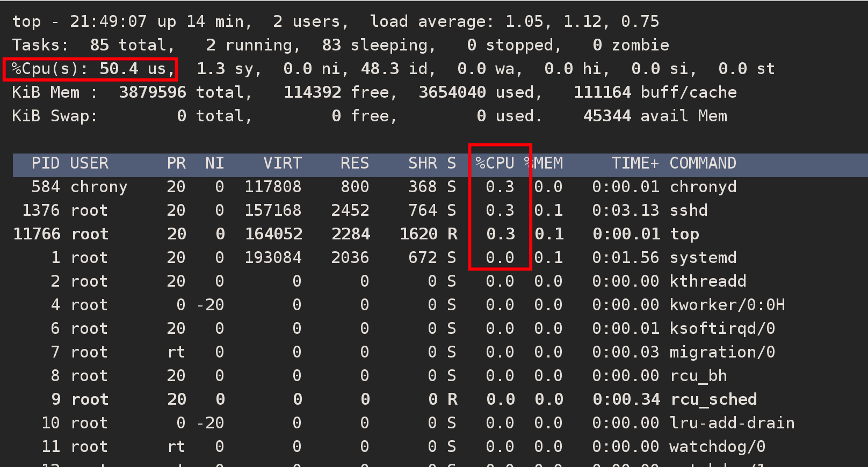Click the %MEM column header

click(x=545, y=163)
